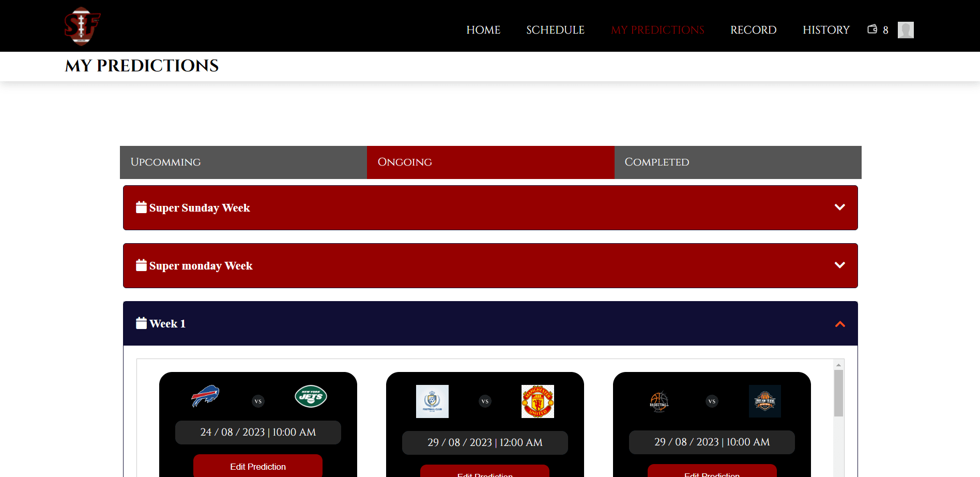Click the calendar icon beside Week 1
980x477 pixels.
[141, 323]
